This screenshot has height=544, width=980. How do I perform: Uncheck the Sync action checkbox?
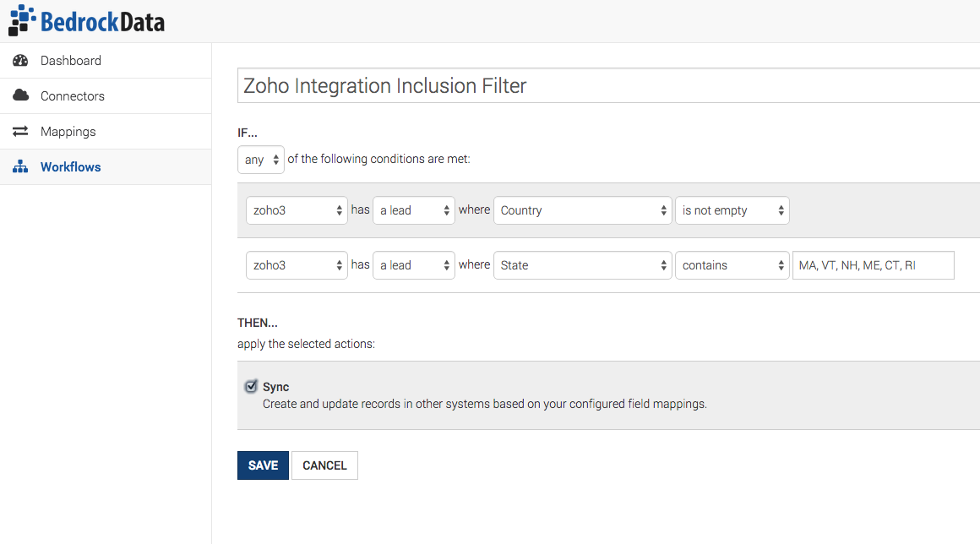coord(251,387)
